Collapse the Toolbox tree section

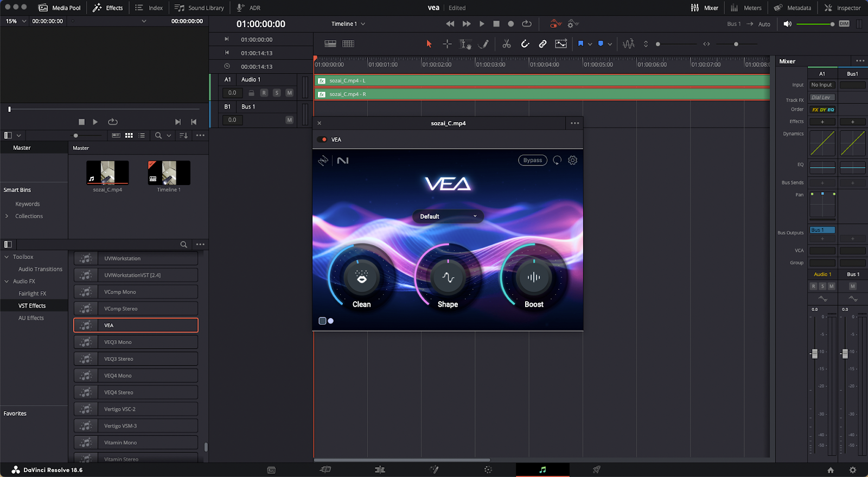[x=7, y=257]
